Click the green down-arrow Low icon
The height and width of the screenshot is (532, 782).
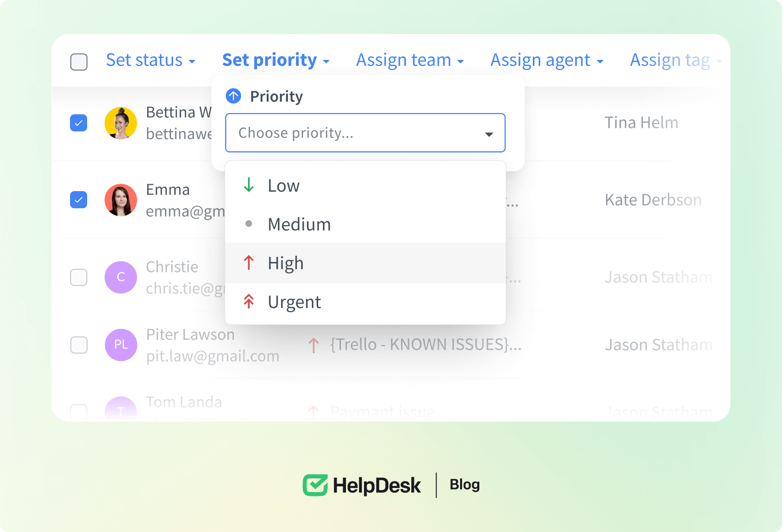(x=249, y=185)
